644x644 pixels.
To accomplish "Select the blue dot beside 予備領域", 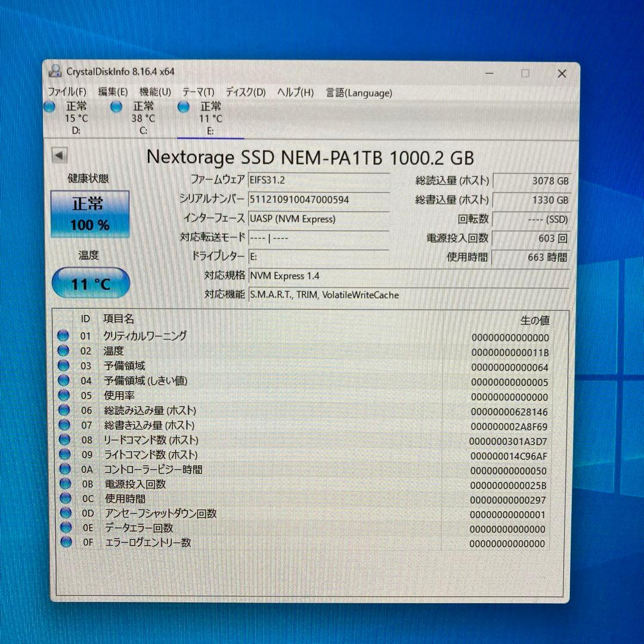I will (63, 366).
